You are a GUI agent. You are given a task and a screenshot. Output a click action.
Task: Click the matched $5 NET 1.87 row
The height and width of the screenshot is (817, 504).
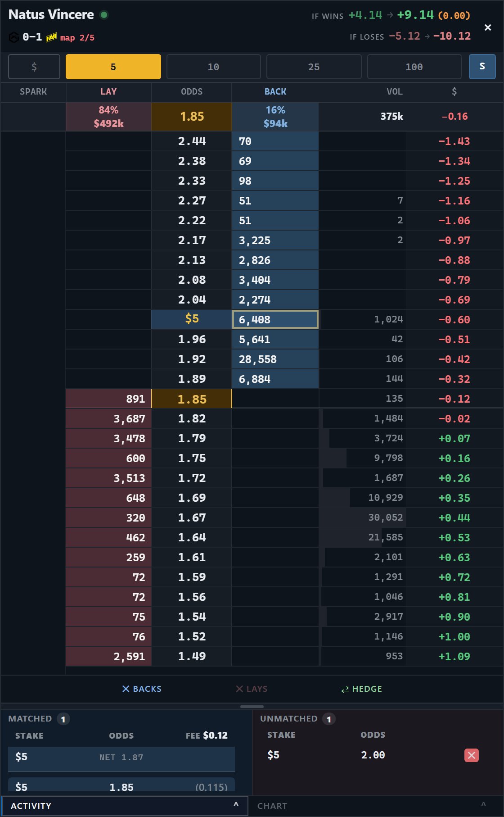coord(121,759)
